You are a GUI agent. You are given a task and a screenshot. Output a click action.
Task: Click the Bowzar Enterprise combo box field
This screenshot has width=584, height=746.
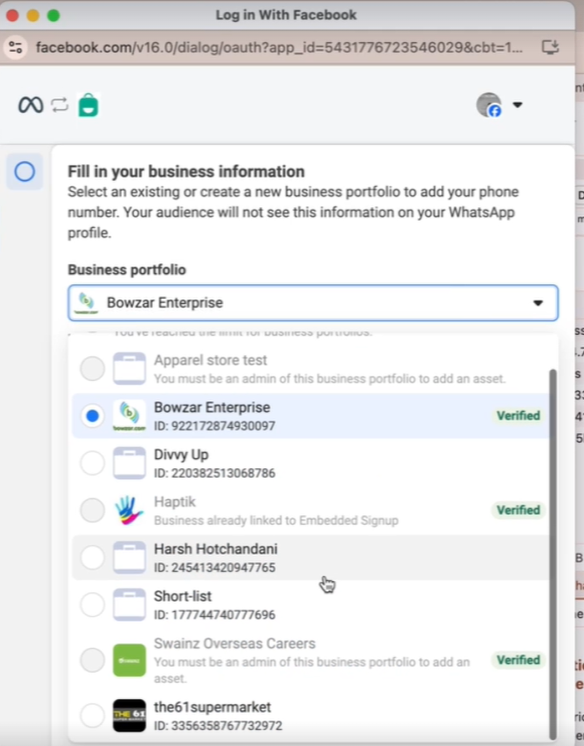[x=313, y=303]
